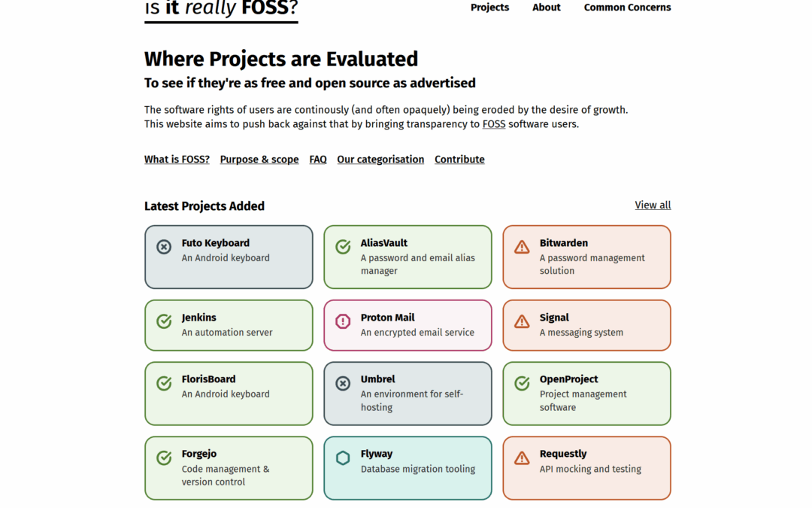
Task: Open the 'Purpose & scope' link
Action: click(259, 159)
